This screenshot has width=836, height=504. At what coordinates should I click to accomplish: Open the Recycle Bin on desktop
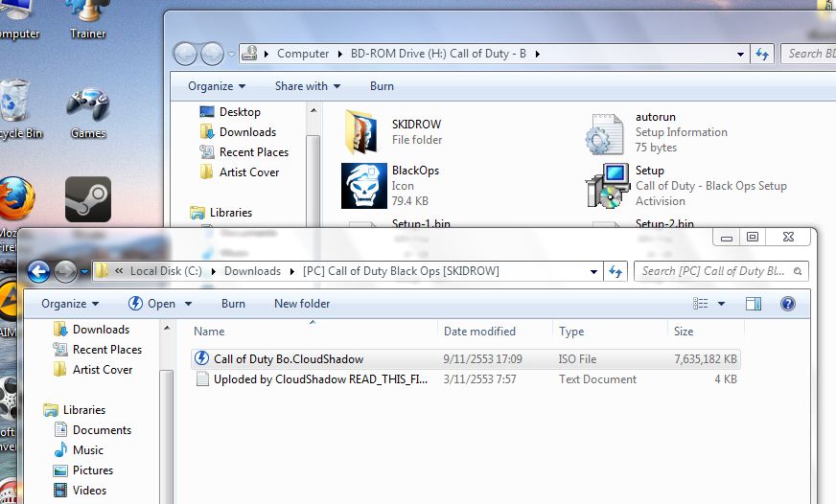[x=16, y=109]
